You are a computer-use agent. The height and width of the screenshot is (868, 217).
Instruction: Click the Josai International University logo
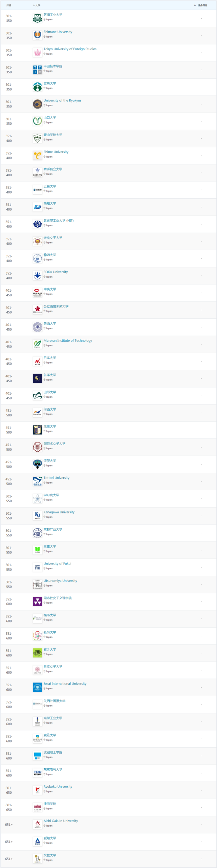[x=37, y=687]
